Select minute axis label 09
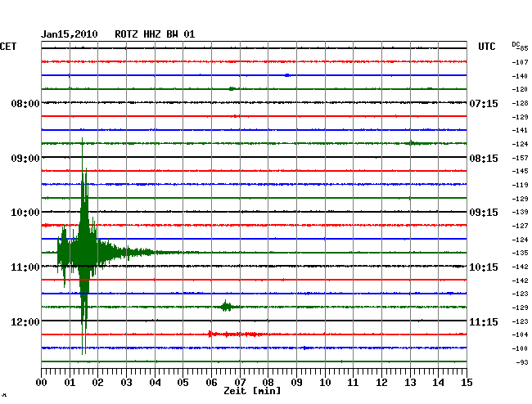The height and width of the screenshot is (404, 532). tap(296, 383)
